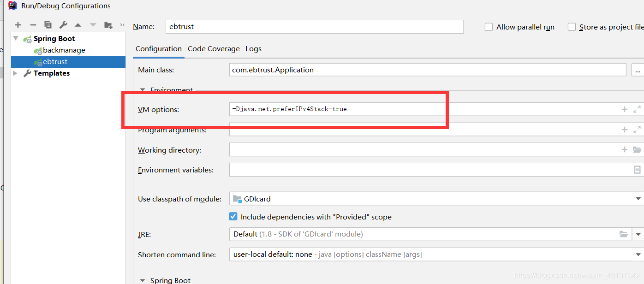Click the Name input field

click(315, 27)
